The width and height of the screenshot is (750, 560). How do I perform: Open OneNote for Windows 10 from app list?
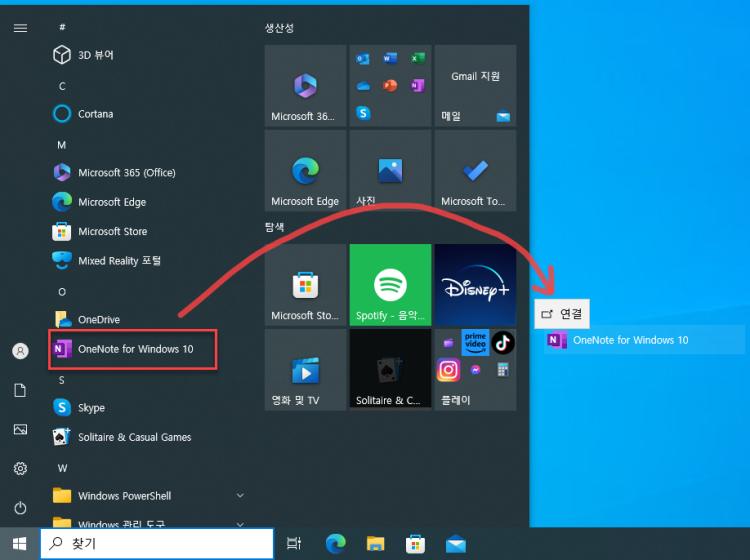tap(133, 349)
